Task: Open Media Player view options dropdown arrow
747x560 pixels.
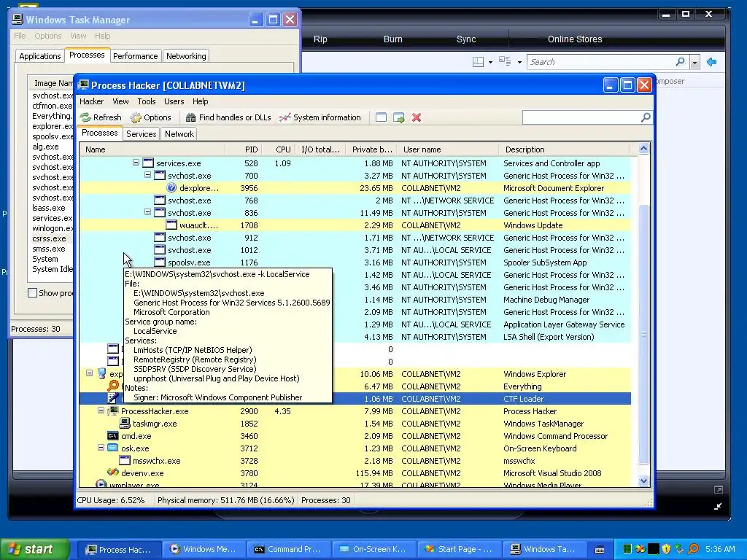Action: (519, 63)
